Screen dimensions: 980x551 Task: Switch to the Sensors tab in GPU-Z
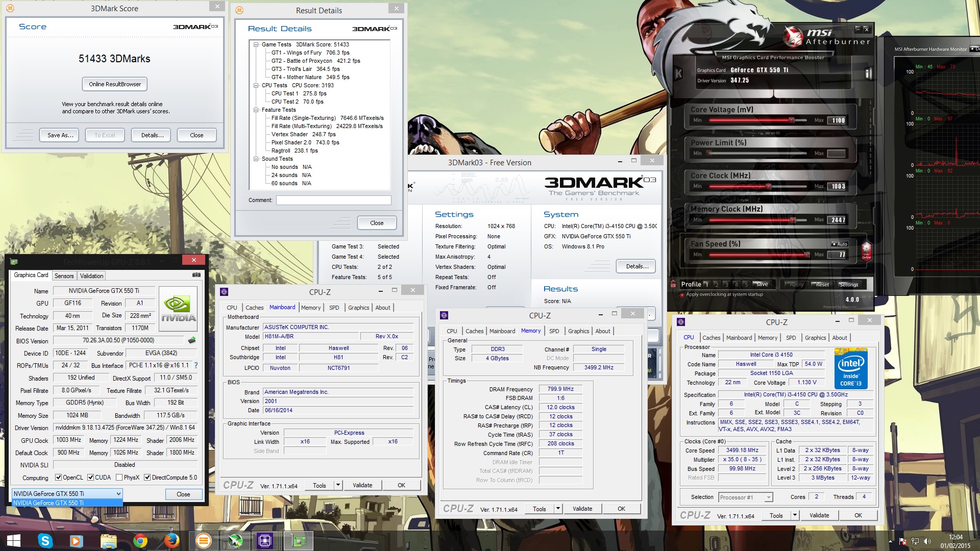tap(64, 275)
